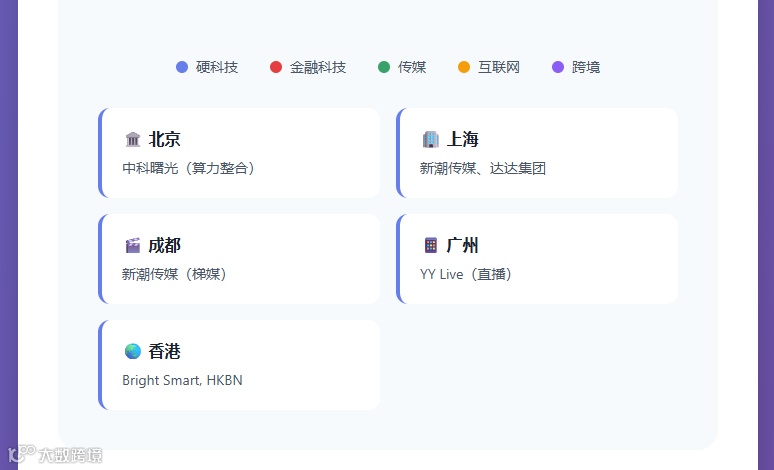Click the purple 跨境 legend dot
The height and width of the screenshot is (470, 774).
click(558, 67)
